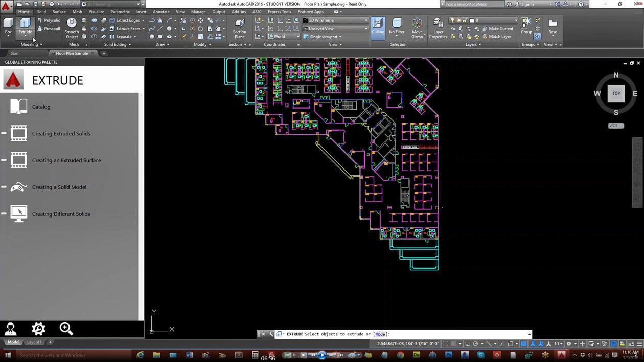This screenshot has height=362, width=644.
Task: Click the WCS label below the ViewCube
Action: tap(615, 126)
